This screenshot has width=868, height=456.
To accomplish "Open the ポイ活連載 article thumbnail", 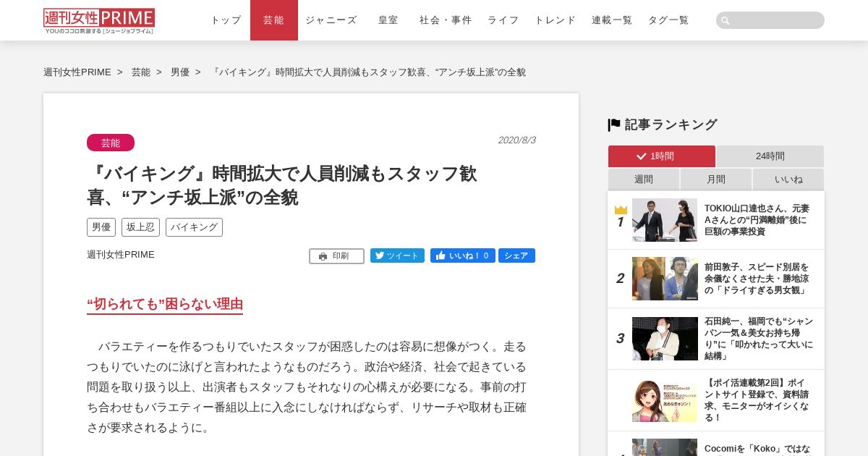I will click(x=665, y=400).
